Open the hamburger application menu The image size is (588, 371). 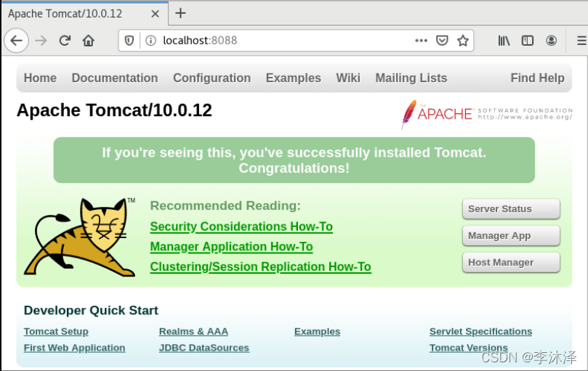coord(581,41)
